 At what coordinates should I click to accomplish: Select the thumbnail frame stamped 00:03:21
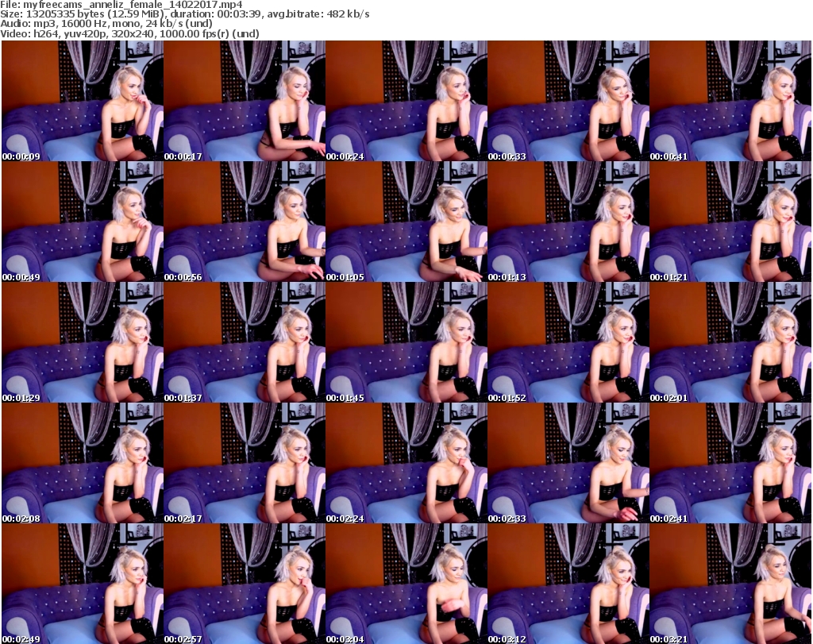pos(730,584)
